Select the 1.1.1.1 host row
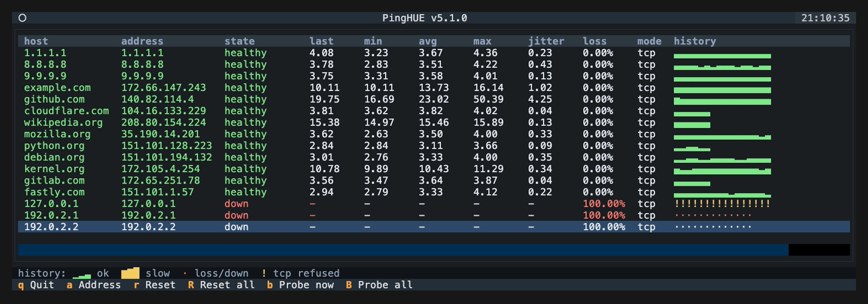 434,53
